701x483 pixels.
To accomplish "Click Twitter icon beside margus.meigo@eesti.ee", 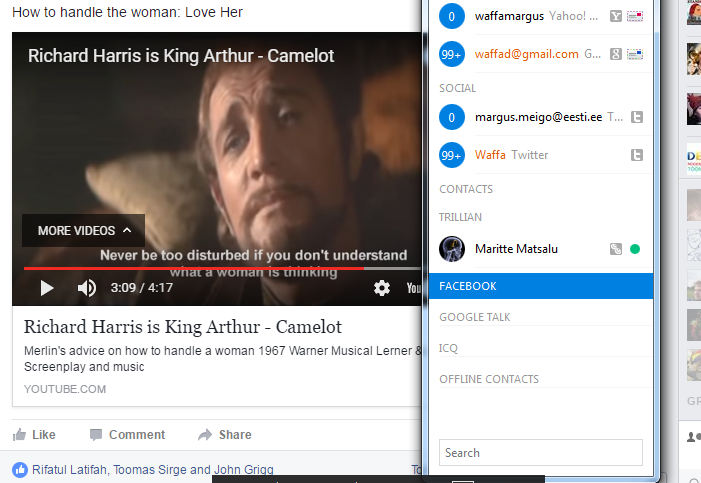I will click(x=637, y=117).
